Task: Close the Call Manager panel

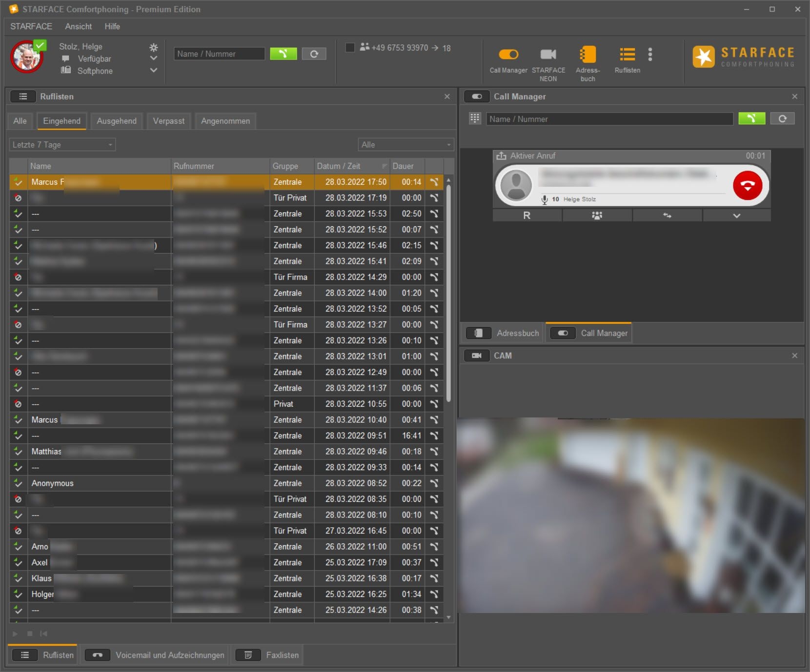Action: [x=794, y=97]
